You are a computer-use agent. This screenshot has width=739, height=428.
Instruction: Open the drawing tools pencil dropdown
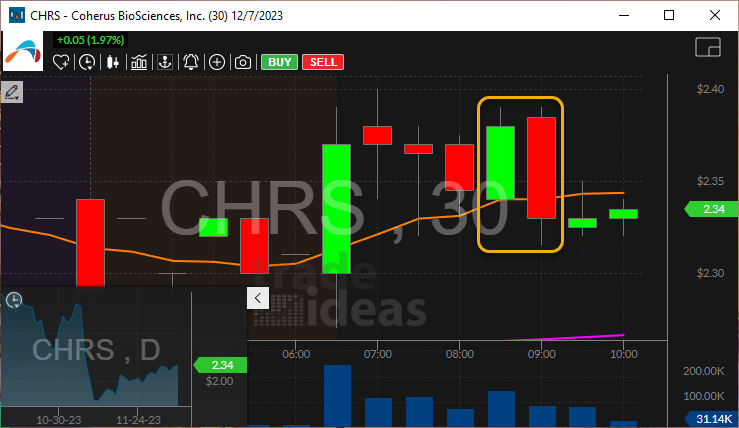(x=12, y=92)
